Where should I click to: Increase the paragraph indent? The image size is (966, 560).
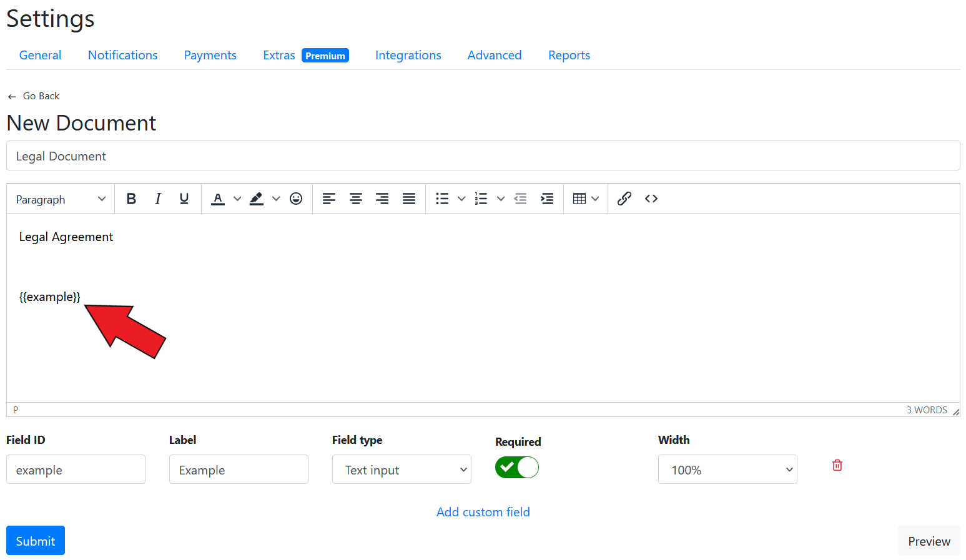547,199
